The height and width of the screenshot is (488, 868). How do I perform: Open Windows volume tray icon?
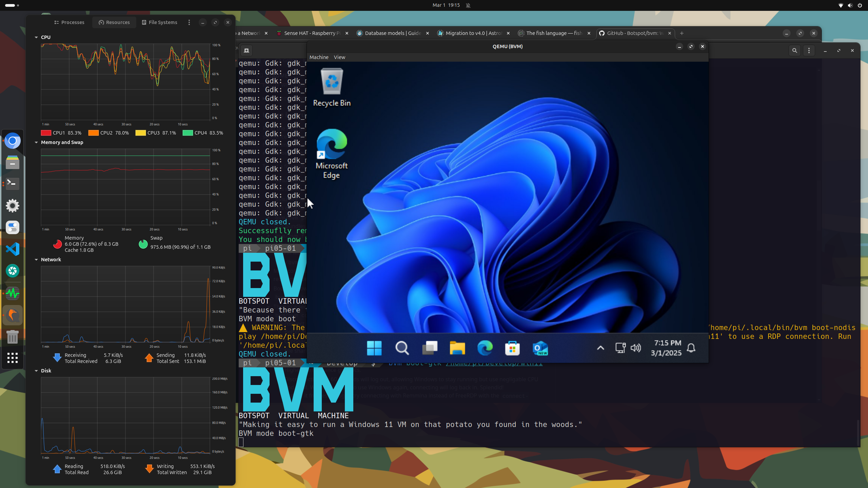[636, 348]
